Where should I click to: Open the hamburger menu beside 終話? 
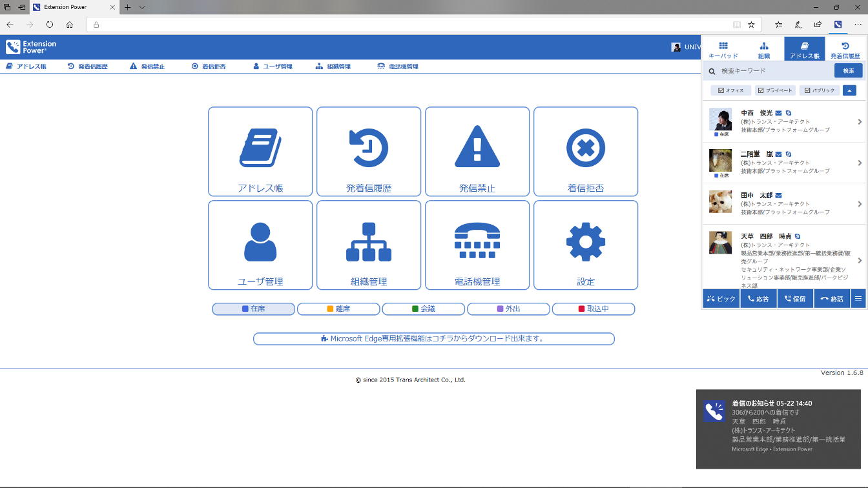(x=858, y=299)
